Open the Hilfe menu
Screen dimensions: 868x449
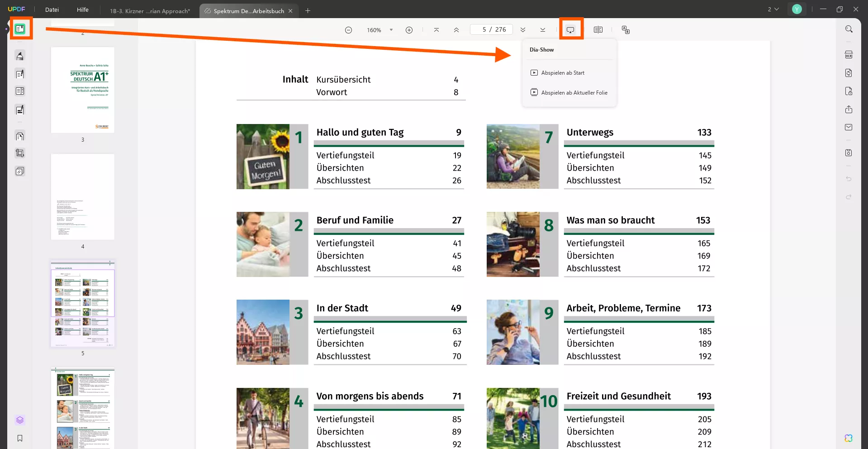[83, 10]
